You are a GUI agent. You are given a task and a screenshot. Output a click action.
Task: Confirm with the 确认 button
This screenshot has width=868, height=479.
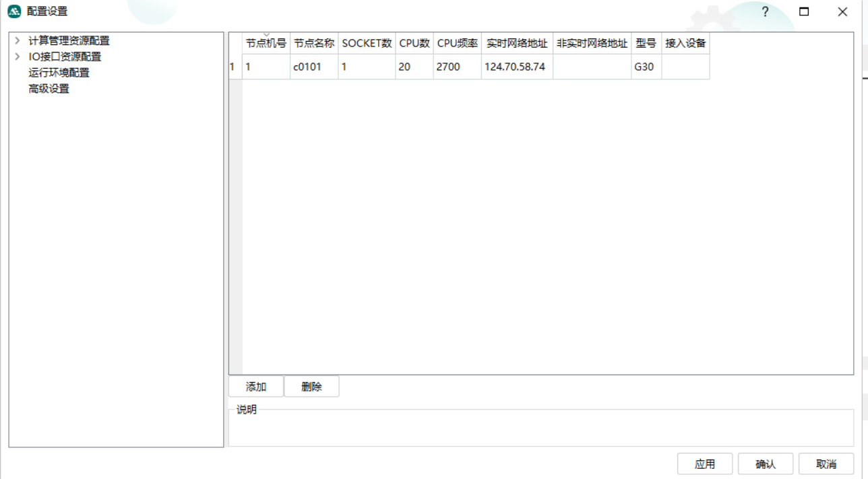(765, 464)
